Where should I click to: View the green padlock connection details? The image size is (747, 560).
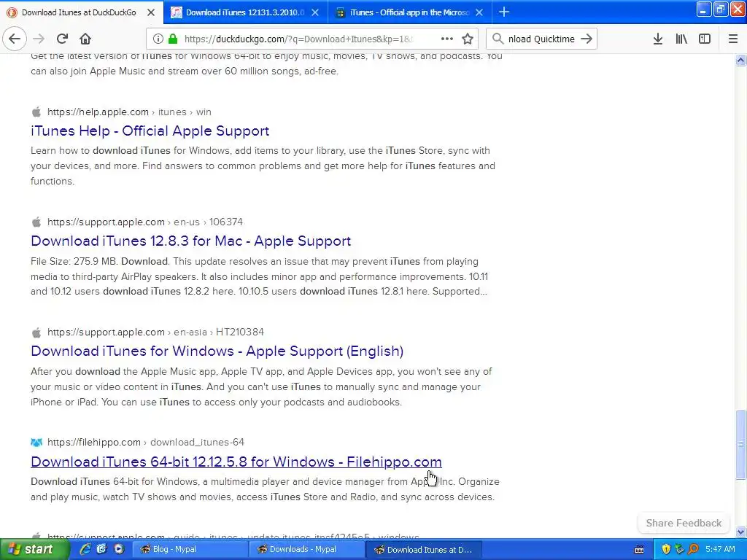(x=173, y=39)
